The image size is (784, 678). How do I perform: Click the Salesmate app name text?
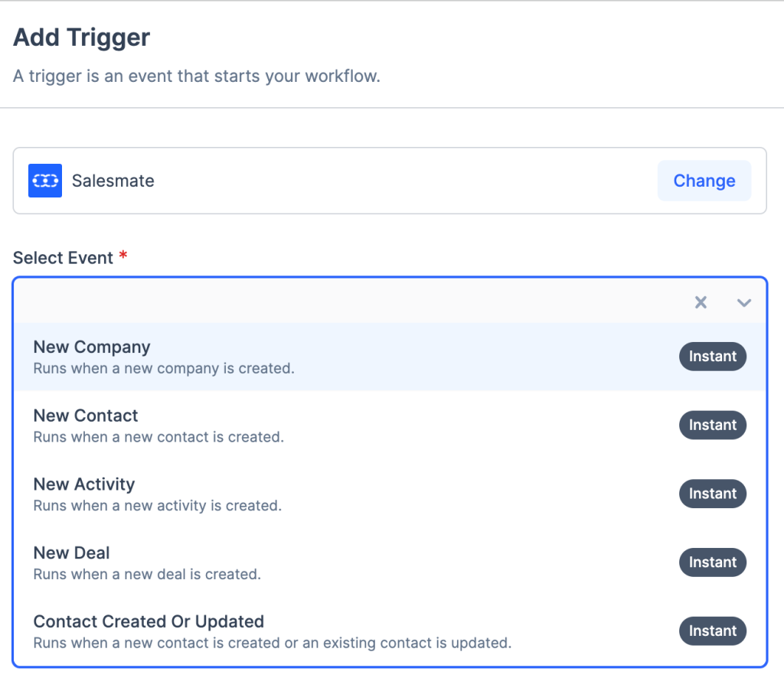pos(113,181)
